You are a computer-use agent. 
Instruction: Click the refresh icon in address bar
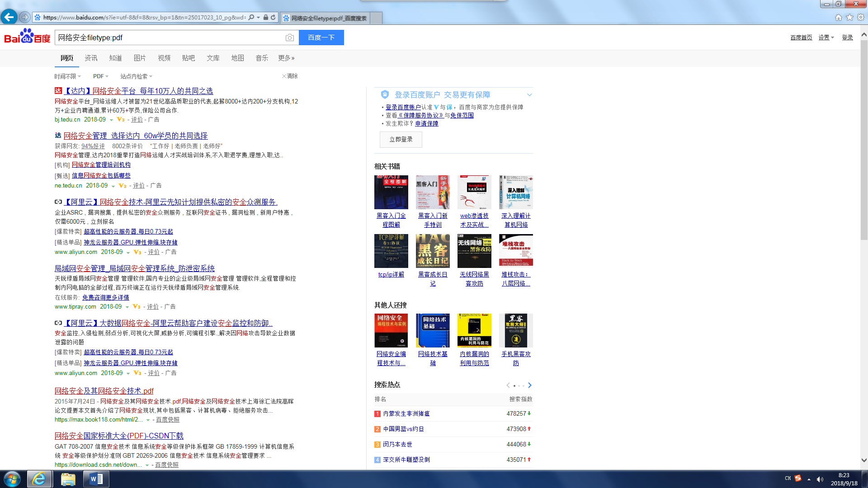[x=273, y=18]
